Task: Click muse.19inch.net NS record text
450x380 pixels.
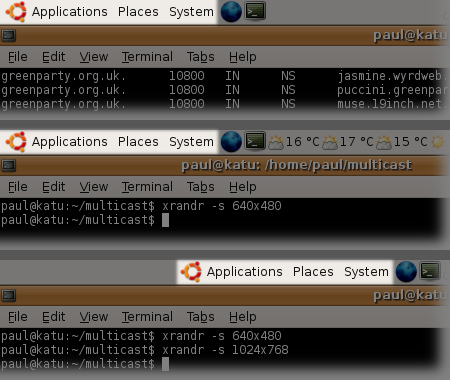Action: 392,104
